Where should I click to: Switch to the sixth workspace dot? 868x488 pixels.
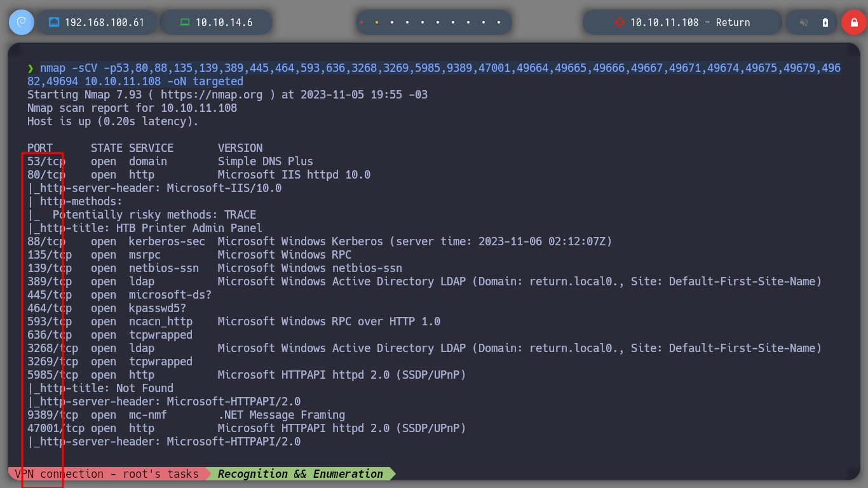[x=438, y=22]
